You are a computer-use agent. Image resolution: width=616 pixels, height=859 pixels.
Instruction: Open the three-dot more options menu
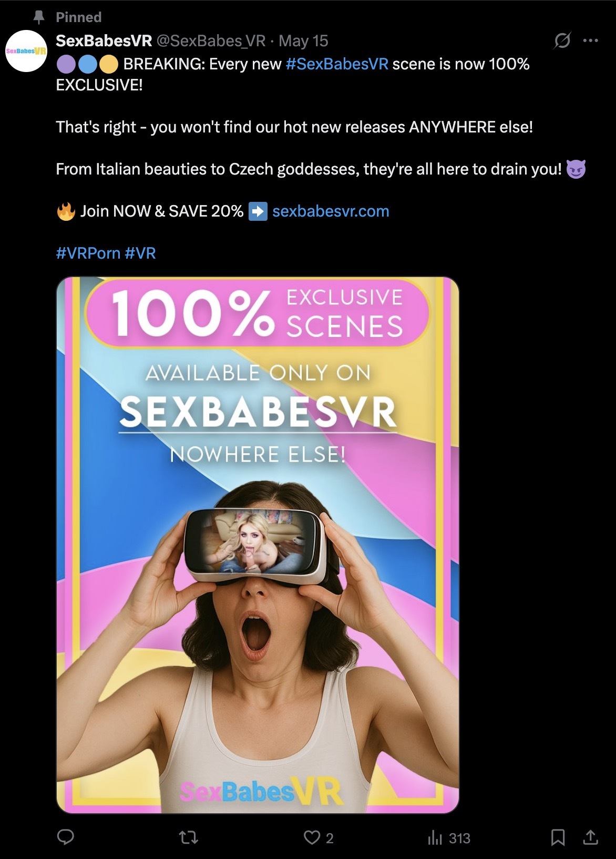click(591, 40)
